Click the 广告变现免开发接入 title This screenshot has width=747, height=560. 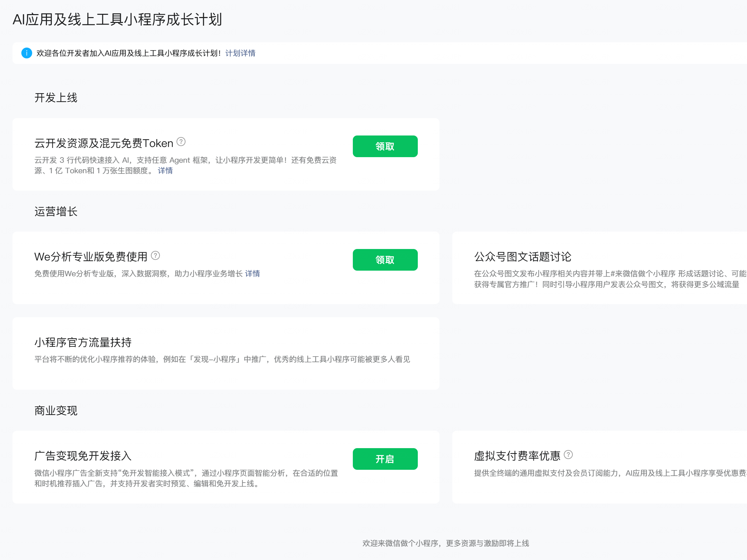83,456
